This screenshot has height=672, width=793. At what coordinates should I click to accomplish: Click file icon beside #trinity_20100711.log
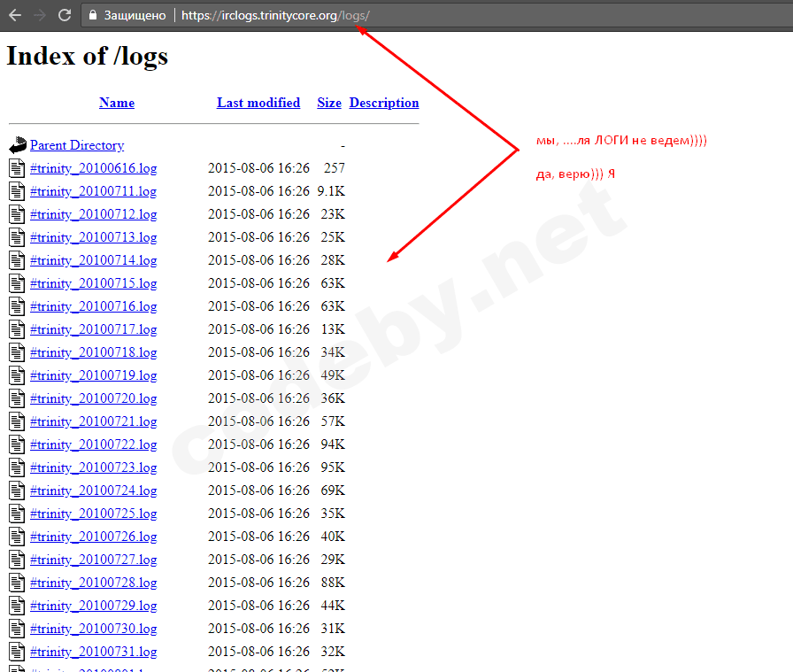[17, 191]
